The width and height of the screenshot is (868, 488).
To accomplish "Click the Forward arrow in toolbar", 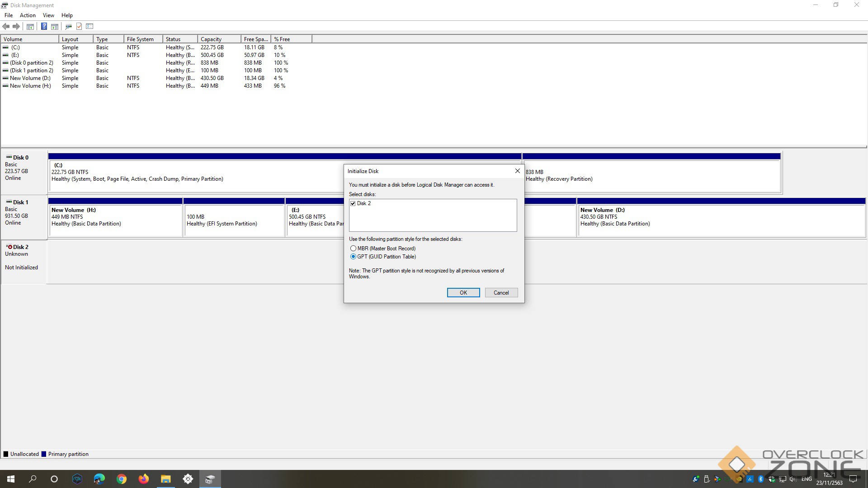I will [16, 27].
